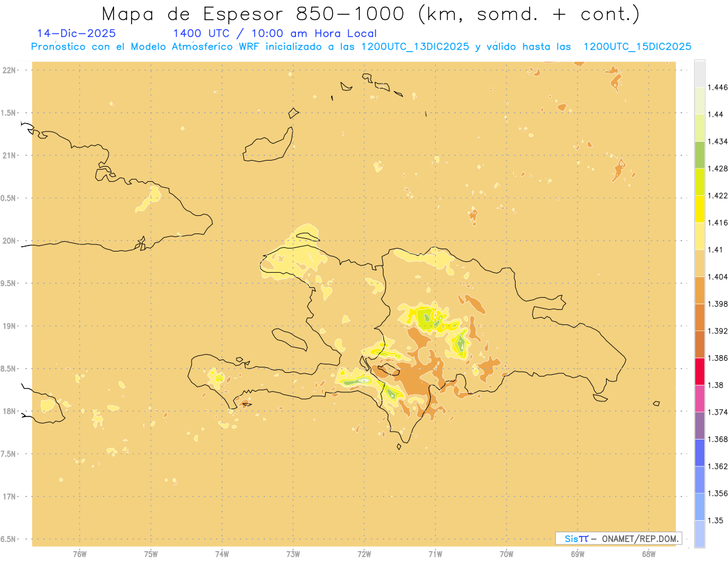Image resolution: width=728 pixels, height=562 pixels.
Task: Click the 72W longitude axis label
Action: 364,554
